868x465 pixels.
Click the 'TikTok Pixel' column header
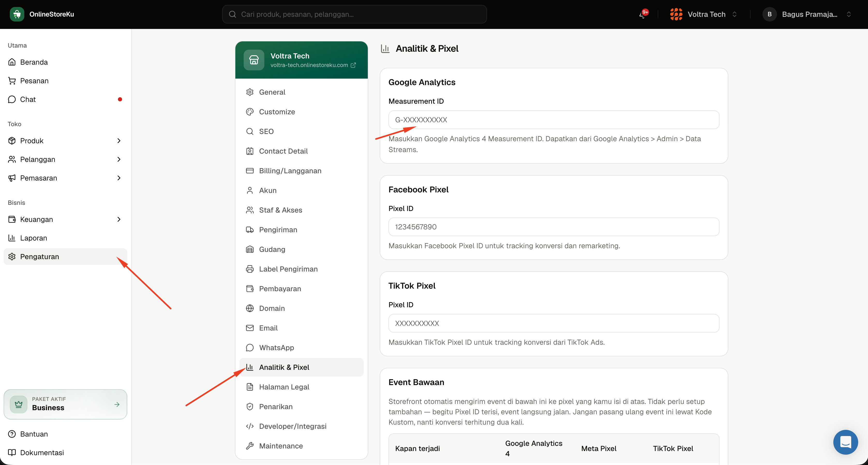click(673, 448)
